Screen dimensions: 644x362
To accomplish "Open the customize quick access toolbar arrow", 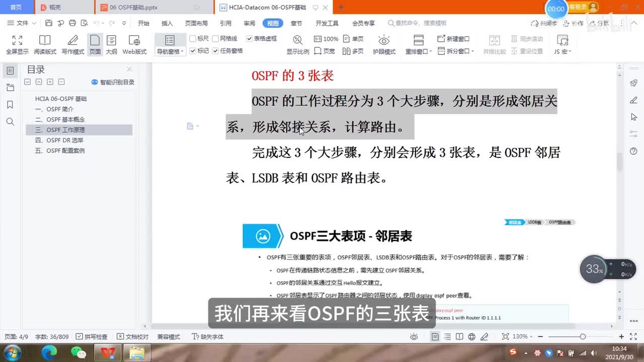I will [124, 23].
